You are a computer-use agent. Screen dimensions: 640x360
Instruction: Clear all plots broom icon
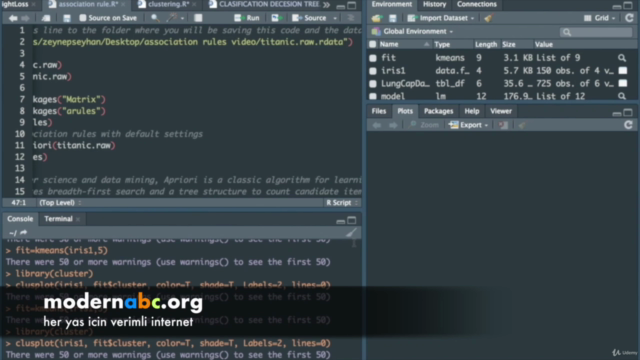point(522,125)
